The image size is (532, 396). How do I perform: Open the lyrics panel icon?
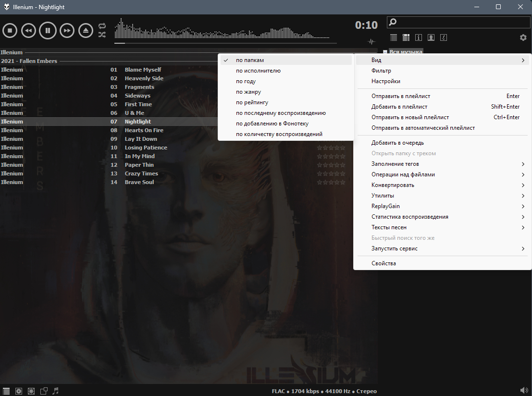pos(444,37)
